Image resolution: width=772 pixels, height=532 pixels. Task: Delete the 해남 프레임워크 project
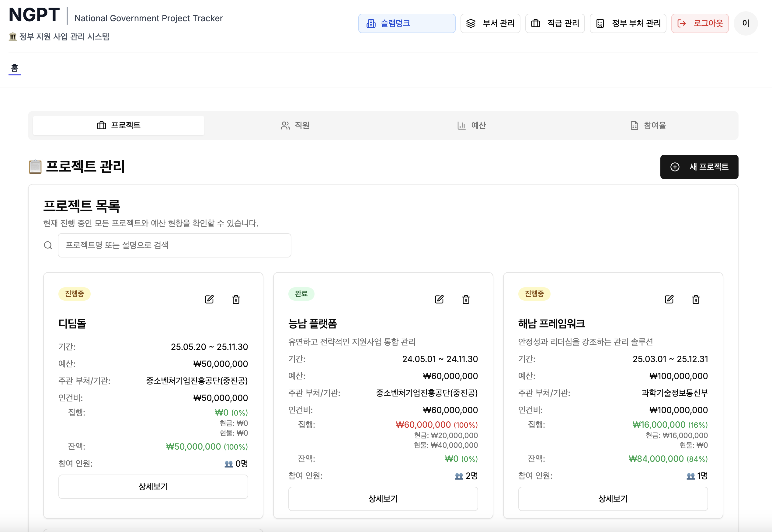pos(696,299)
